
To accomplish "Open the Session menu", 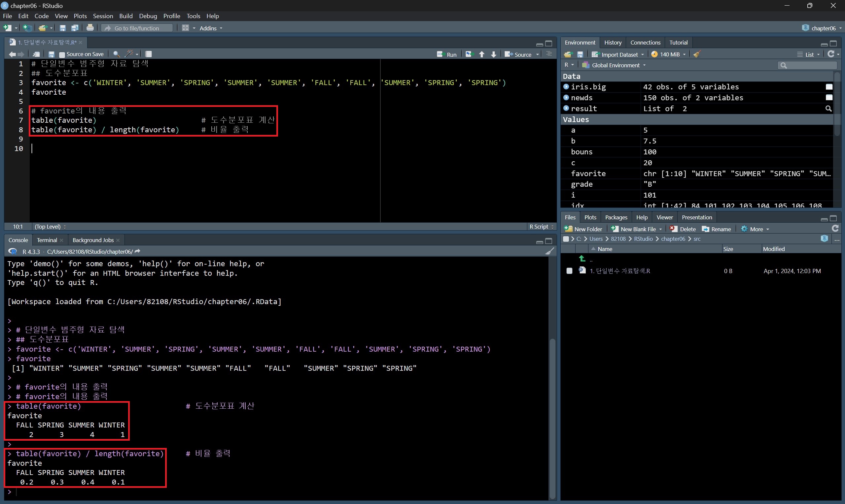I will click(103, 16).
